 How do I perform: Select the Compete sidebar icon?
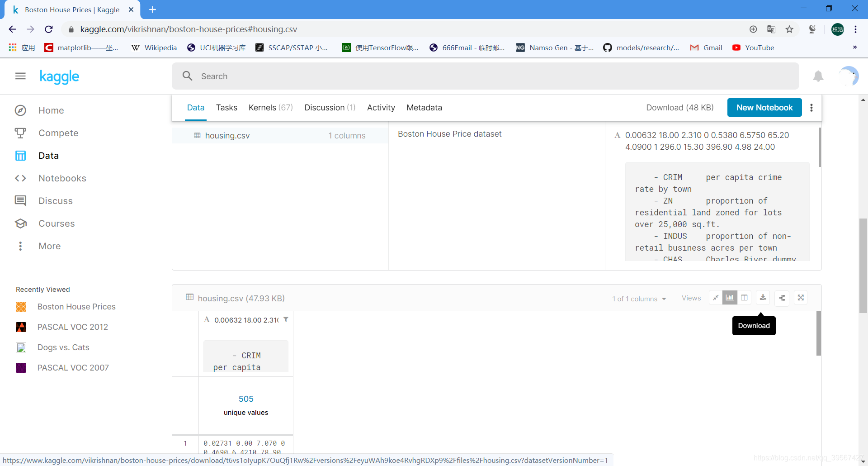point(21,133)
